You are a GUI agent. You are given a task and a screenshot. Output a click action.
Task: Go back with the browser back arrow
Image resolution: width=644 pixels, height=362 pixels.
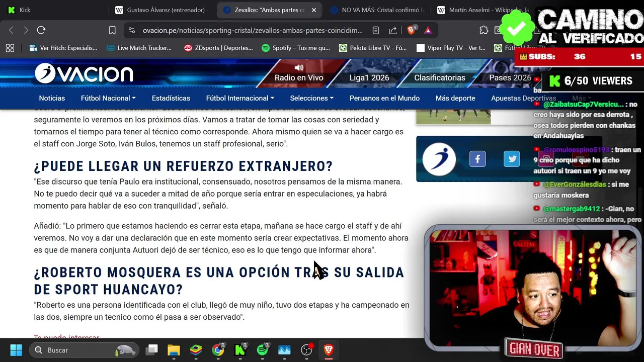[x=11, y=30]
